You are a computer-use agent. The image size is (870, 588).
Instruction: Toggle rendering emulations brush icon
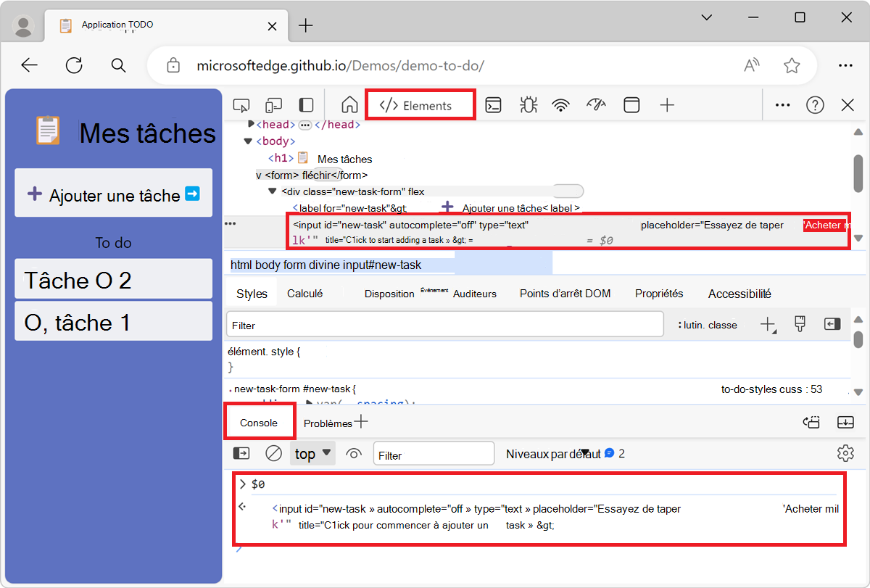pos(800,325)
